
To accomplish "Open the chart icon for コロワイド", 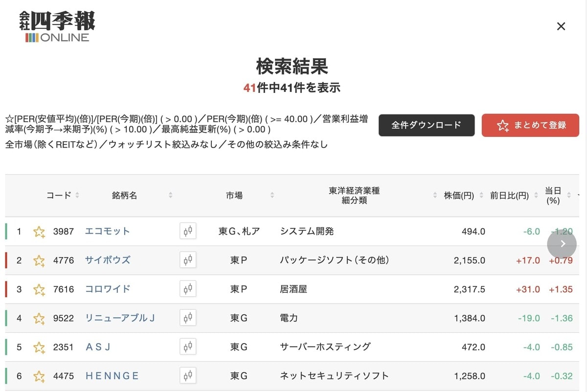I will tap(188, 289).
